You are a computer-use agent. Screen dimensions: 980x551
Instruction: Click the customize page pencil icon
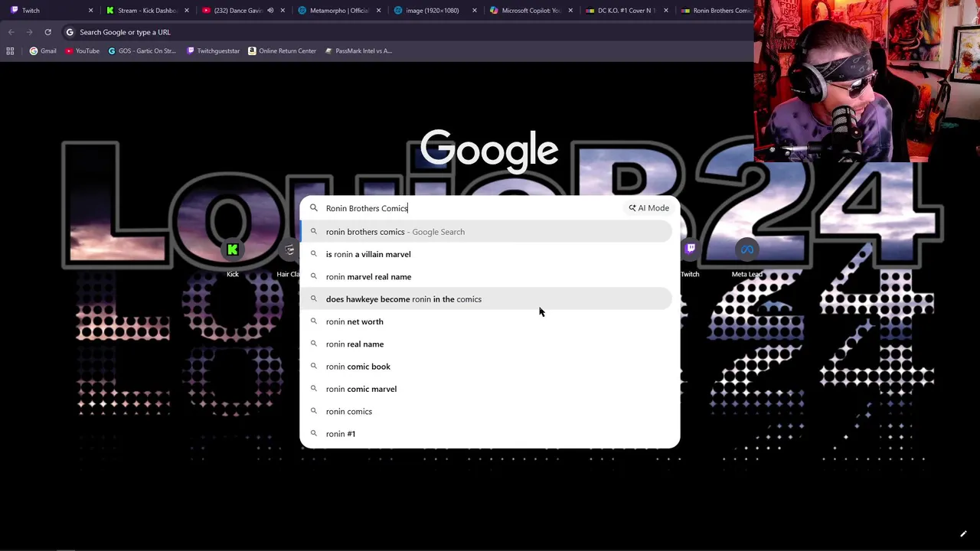(963, 534)
